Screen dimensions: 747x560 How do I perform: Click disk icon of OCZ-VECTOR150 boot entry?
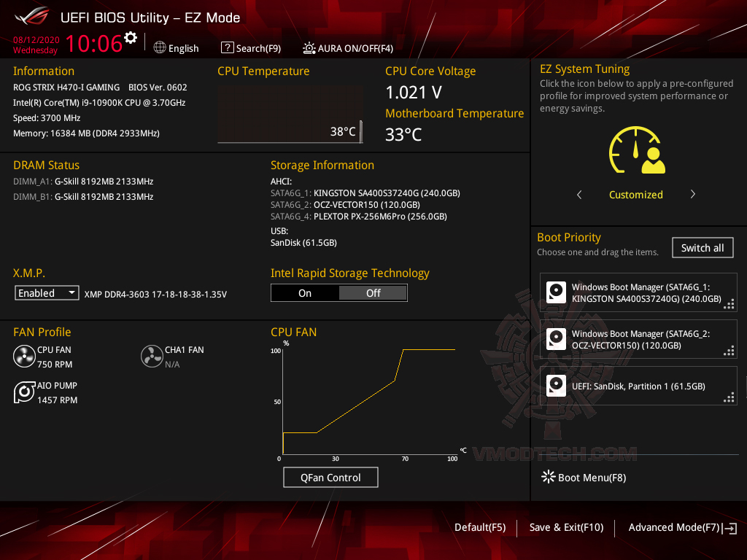pos(556,339)
